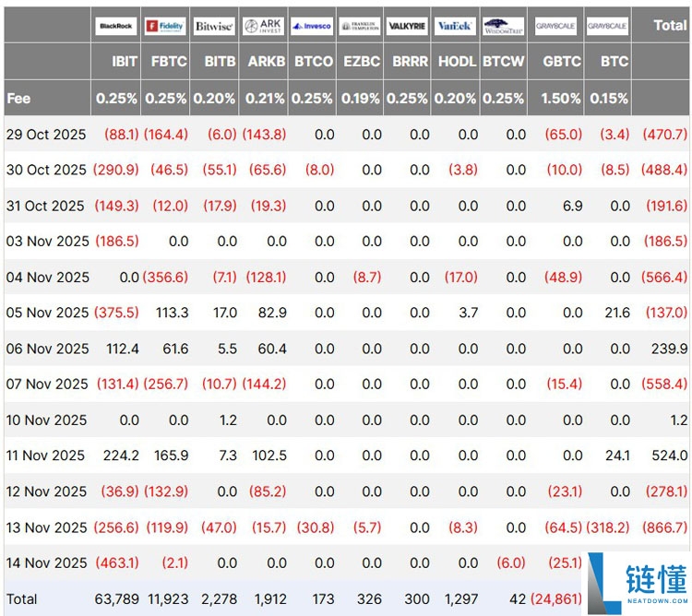Select the BITB ticker header
The height and width of the screenshot is (616, 692).
point(220,61)
